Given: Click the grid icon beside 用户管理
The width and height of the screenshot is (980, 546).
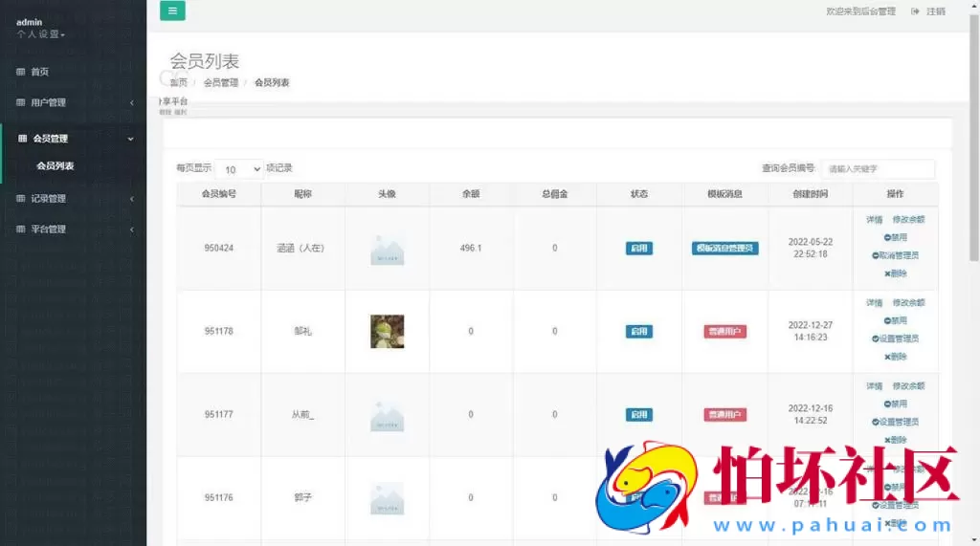Looking at the screenshot, I should click(21, 102).
